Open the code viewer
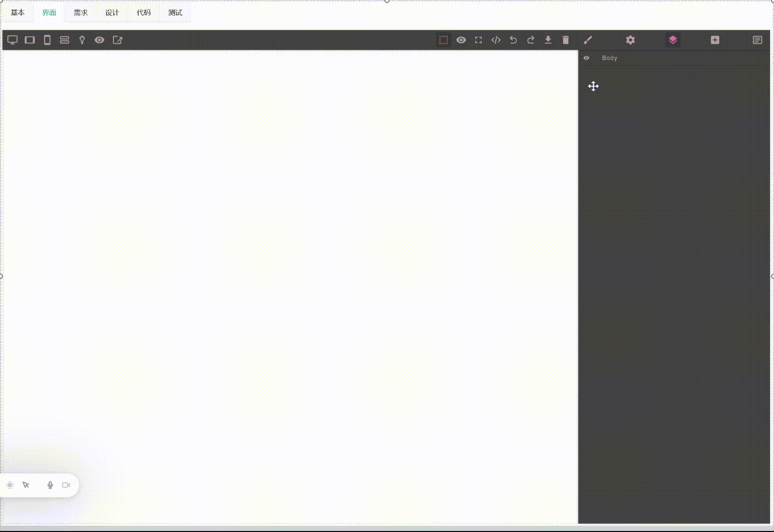The height and width of the screenshot is (532, 774). 496,40
